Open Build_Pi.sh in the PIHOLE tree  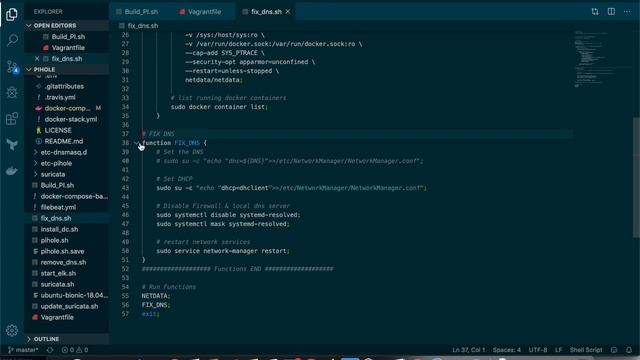tap(57, 185)
